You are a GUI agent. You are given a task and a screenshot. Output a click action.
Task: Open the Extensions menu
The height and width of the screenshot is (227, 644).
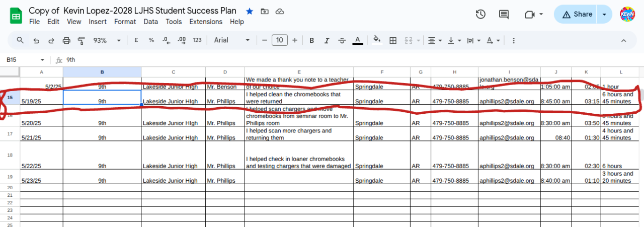(x=206, y=22)
